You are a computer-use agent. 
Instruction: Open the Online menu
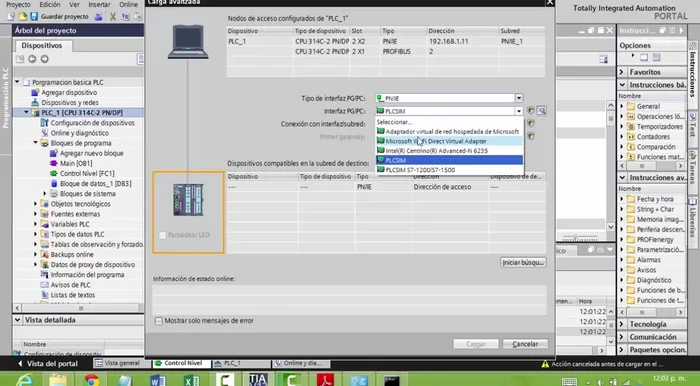point(128,4)
